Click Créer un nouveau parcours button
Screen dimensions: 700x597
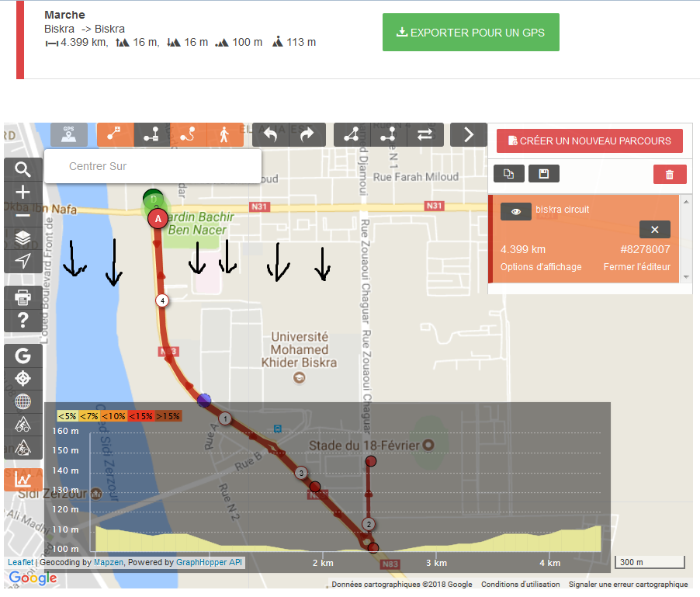point(589,141)
